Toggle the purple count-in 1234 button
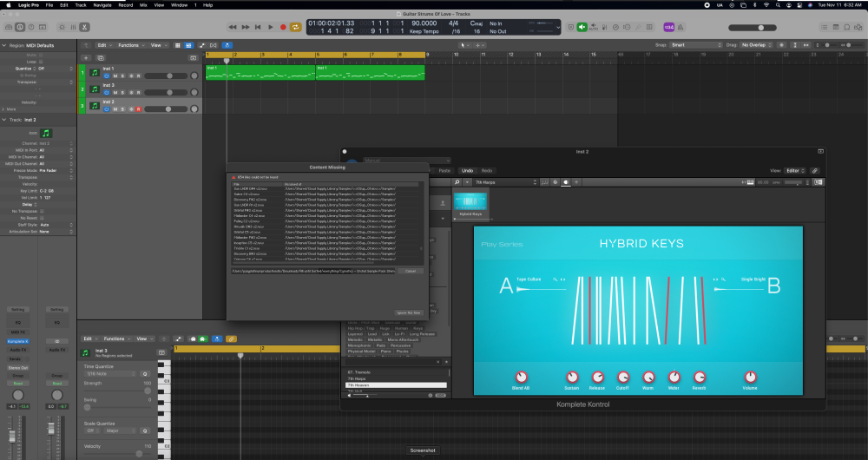 click(x=668, y=27)
